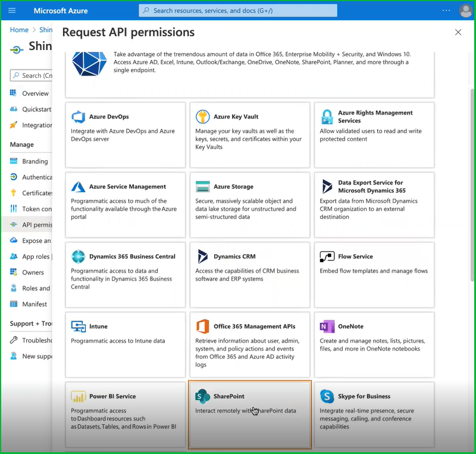Click the top search resources field
Screen dimensions: 476x454
coord(238,11)
